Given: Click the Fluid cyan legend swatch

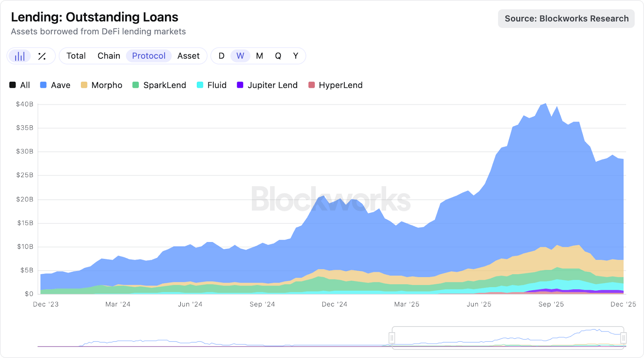Looking at the screenshot, I should (200, 85).
